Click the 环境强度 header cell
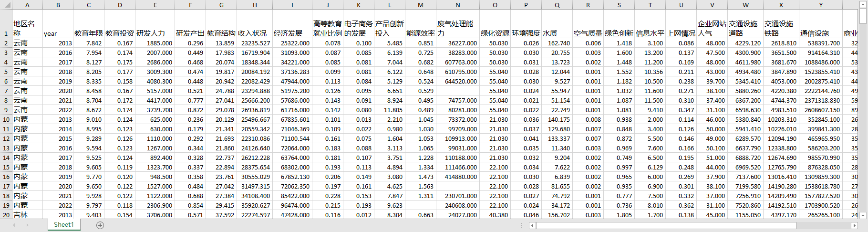 (x=526, y=24)
